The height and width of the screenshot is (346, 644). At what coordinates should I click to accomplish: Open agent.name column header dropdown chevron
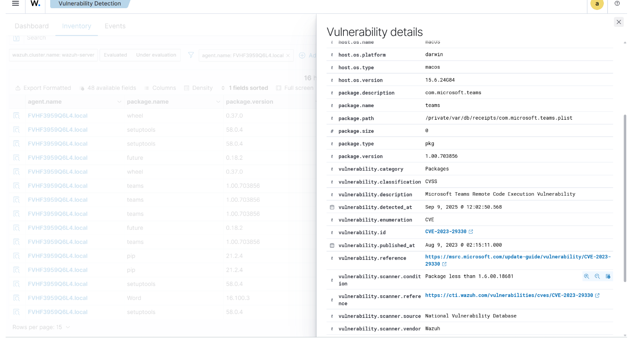[x=119, y=102]
